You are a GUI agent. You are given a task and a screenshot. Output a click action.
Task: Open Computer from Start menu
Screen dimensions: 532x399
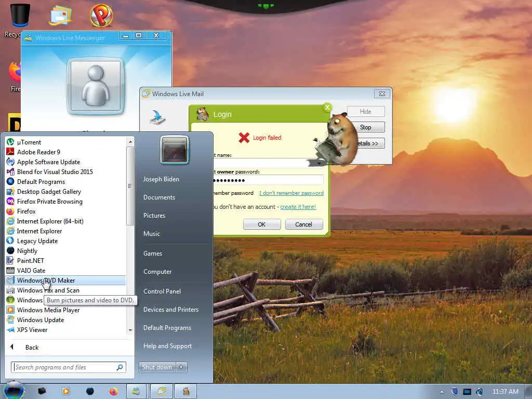[x=157, y=272]
